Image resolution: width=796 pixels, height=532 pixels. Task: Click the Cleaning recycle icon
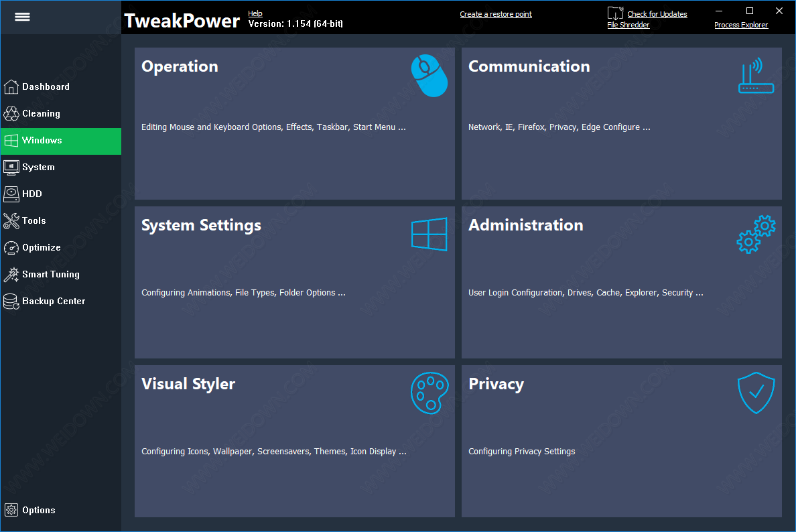[x=11, y=114]
